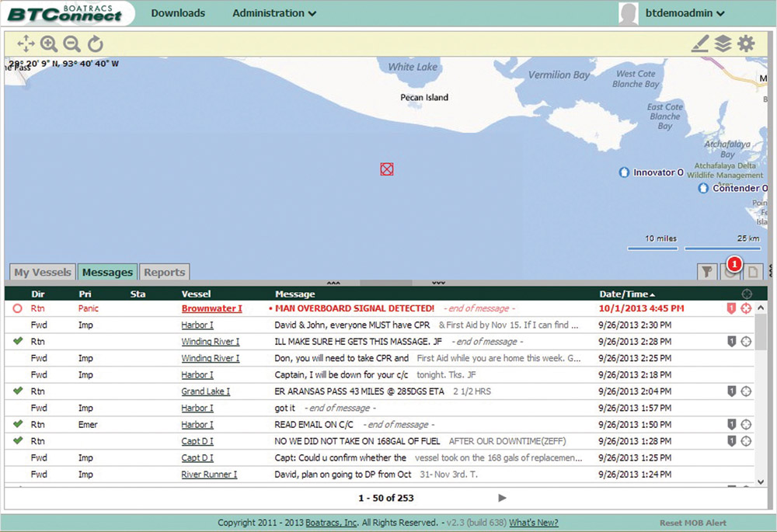
Task: Toggle green checkmark on Grand Lake I row
Action: [x=18, y=391]
